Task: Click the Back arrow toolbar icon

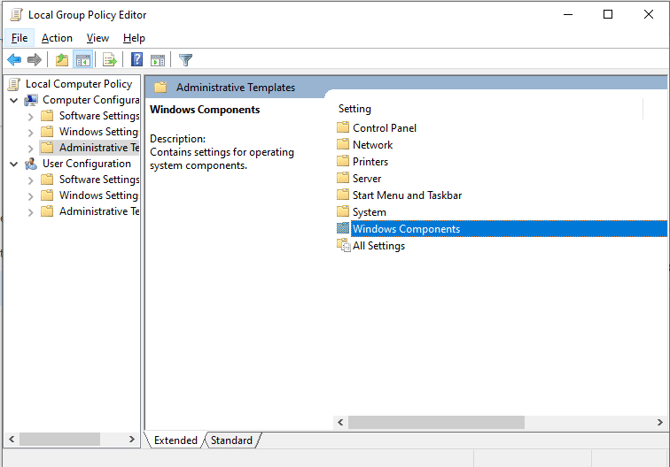Action: (x=14, y=60)
